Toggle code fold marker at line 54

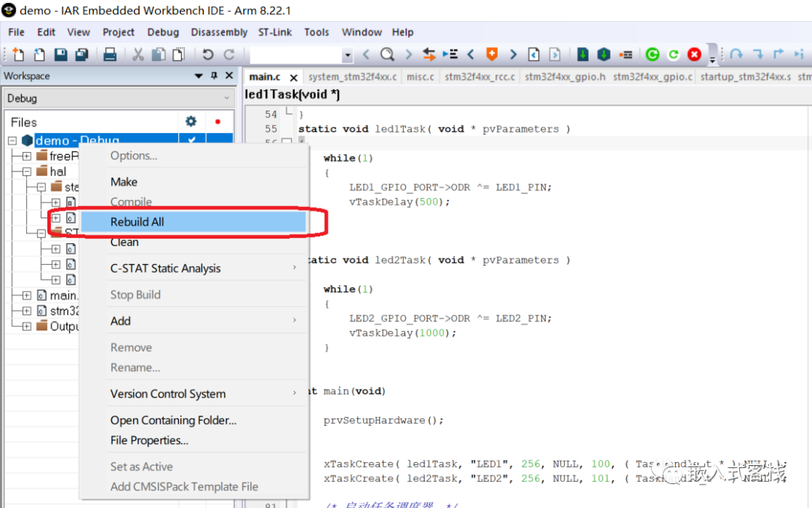(x=287, y=112)
